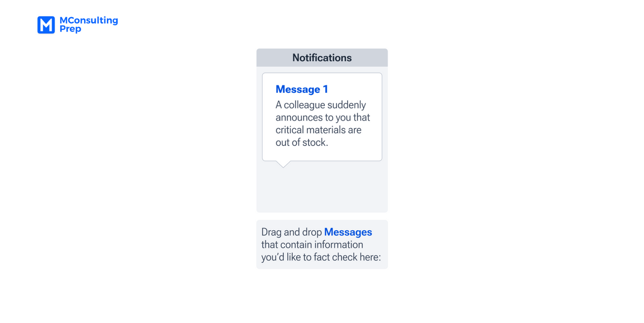This screenshot has width=644, height=323.
Task: Click empty gray area below the Message 1 card
Action: [322, 190]
